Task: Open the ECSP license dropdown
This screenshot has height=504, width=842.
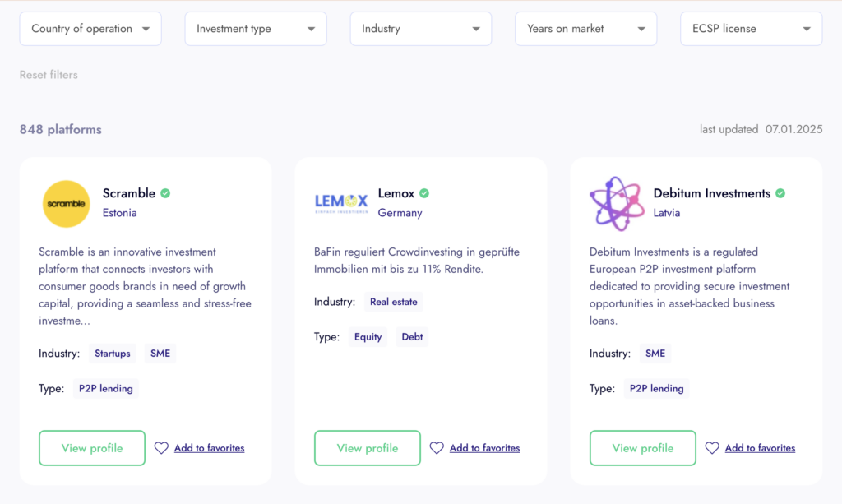Action: [752, 29]
